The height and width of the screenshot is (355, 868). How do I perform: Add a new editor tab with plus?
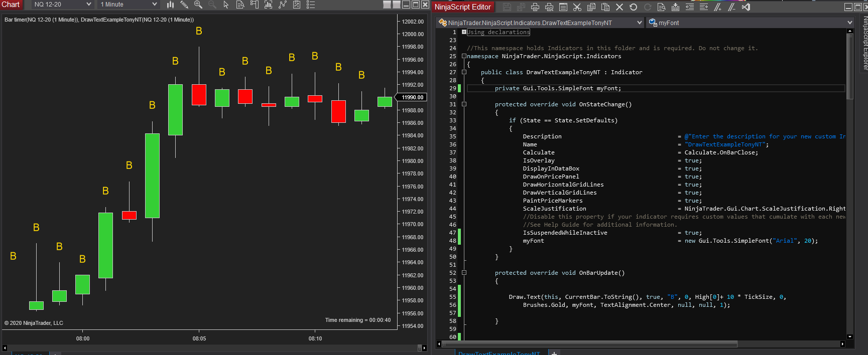point(554,353)
